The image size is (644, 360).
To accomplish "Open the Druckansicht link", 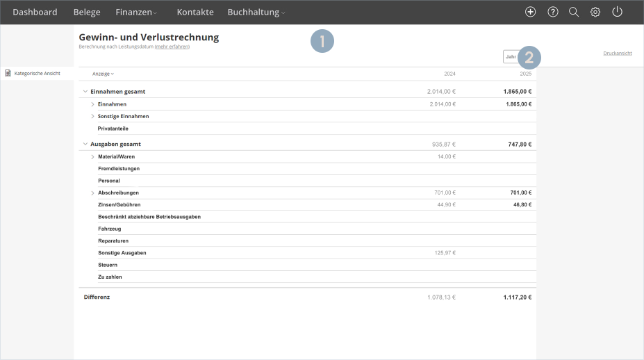I will [618, 54].
